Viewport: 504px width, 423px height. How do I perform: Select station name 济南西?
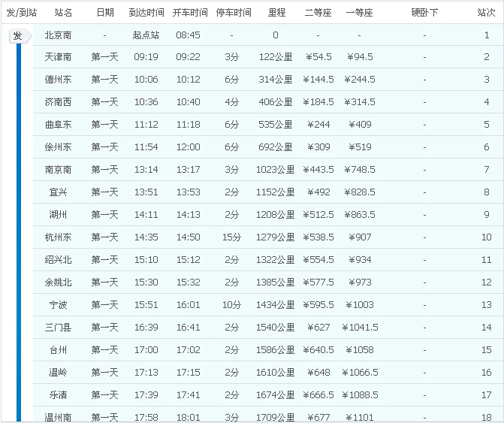pos(58,102)
